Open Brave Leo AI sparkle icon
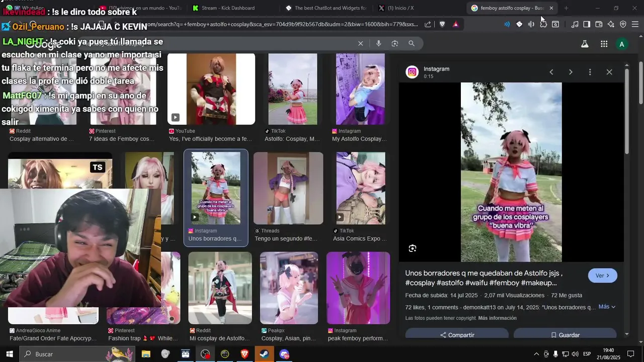 point(611,24)
